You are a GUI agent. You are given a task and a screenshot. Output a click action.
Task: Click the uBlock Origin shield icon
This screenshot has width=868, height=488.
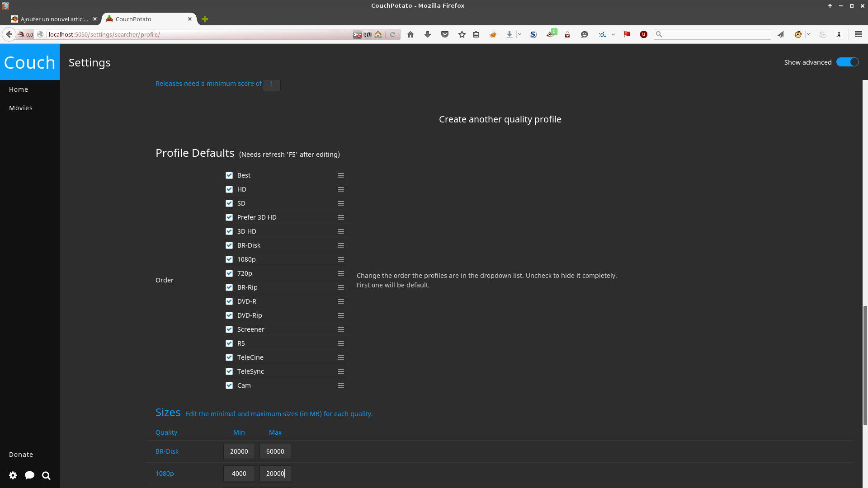pos(644,34)
